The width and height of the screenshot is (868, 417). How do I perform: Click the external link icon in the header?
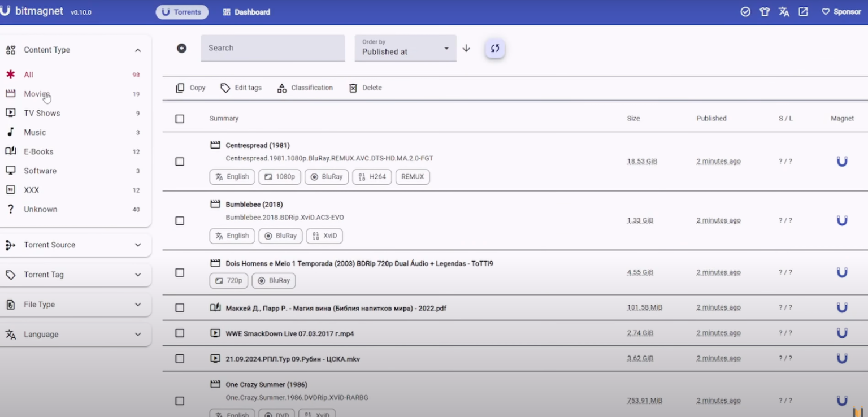click(x=803, y=11)
